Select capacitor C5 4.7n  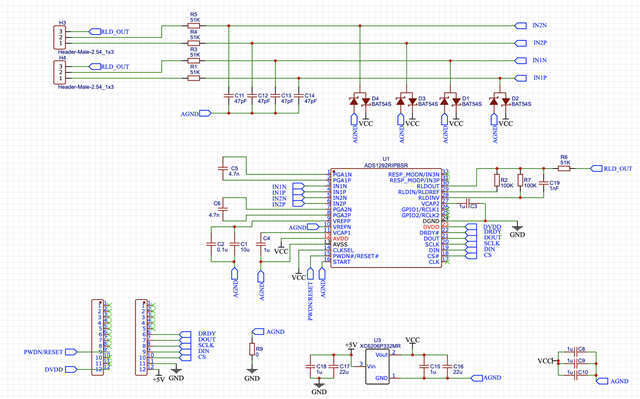pyautogui.click(x=223, y=168)
